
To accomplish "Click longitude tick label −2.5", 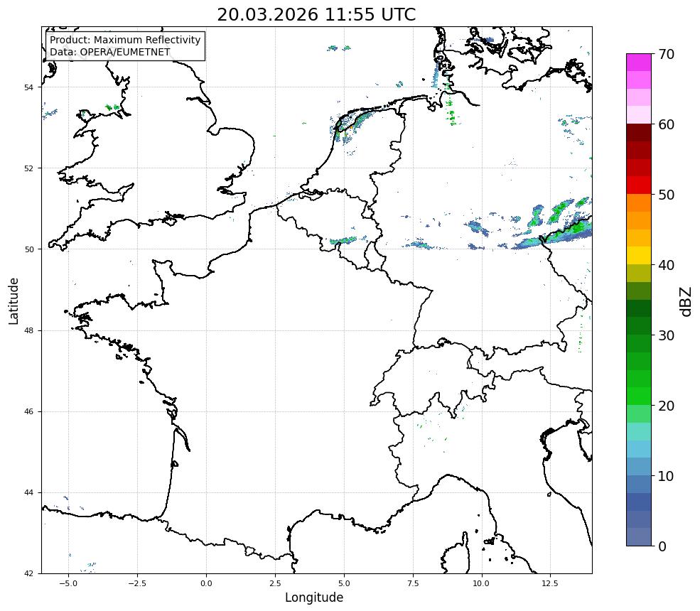I will 137,583.
